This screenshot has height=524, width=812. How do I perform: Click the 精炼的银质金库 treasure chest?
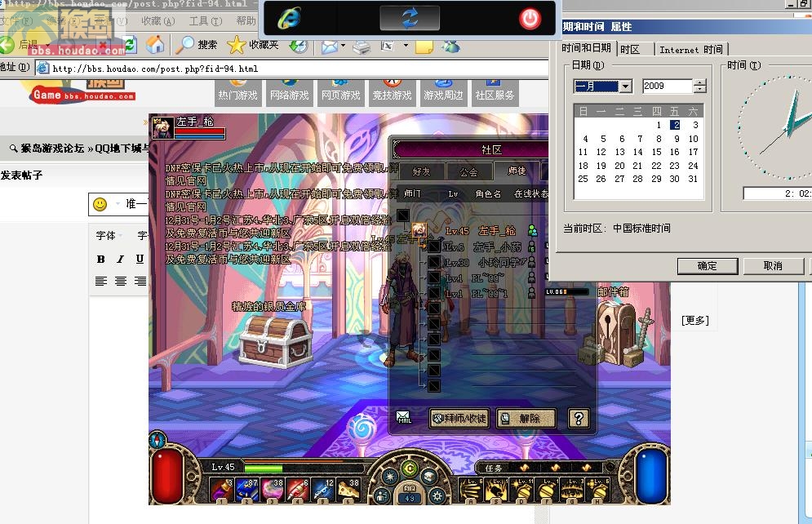[x=276, y=340]
